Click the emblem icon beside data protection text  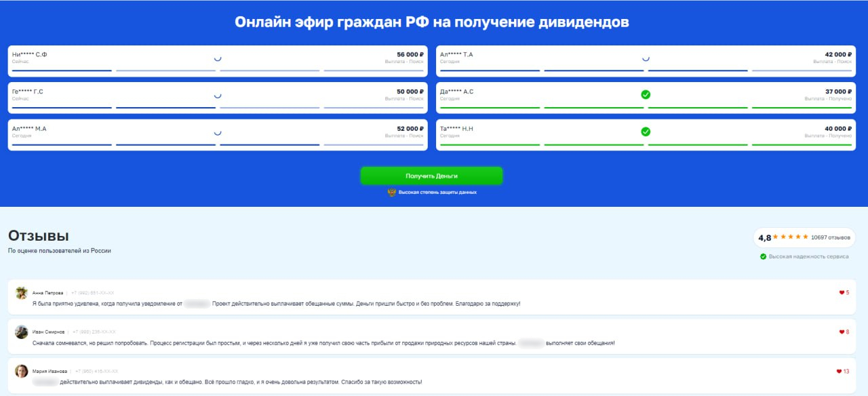click(x=391, y=193)
